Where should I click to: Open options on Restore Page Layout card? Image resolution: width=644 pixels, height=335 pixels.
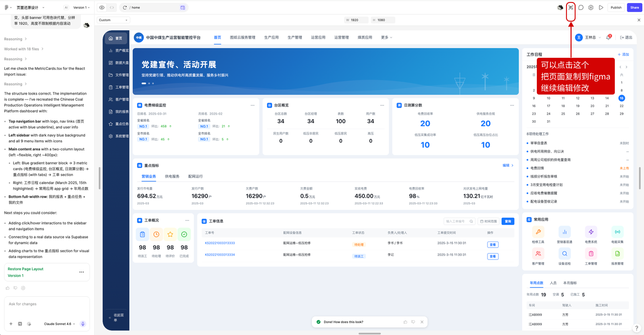82,272
